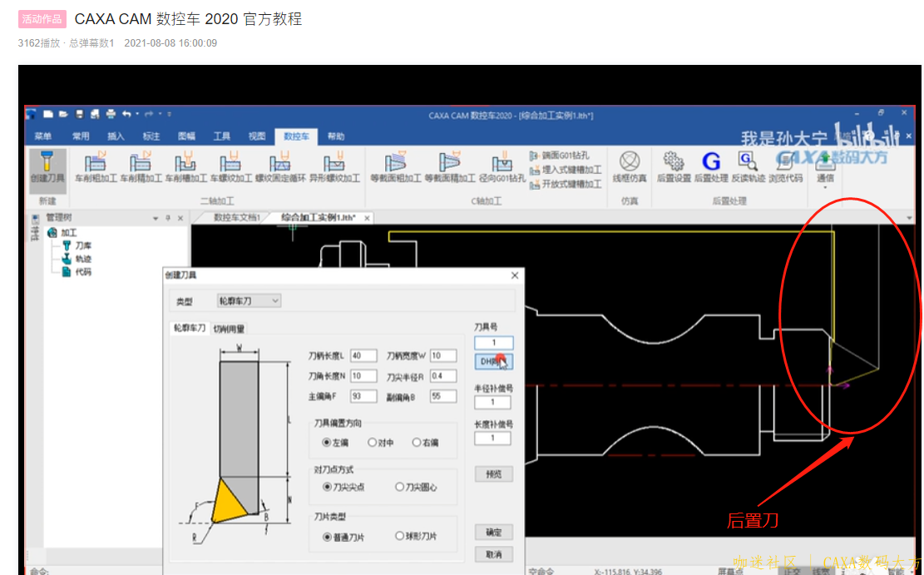924x575 pixels.
Task: Select 刀库 in the management tree
Action: pos(83,246)
